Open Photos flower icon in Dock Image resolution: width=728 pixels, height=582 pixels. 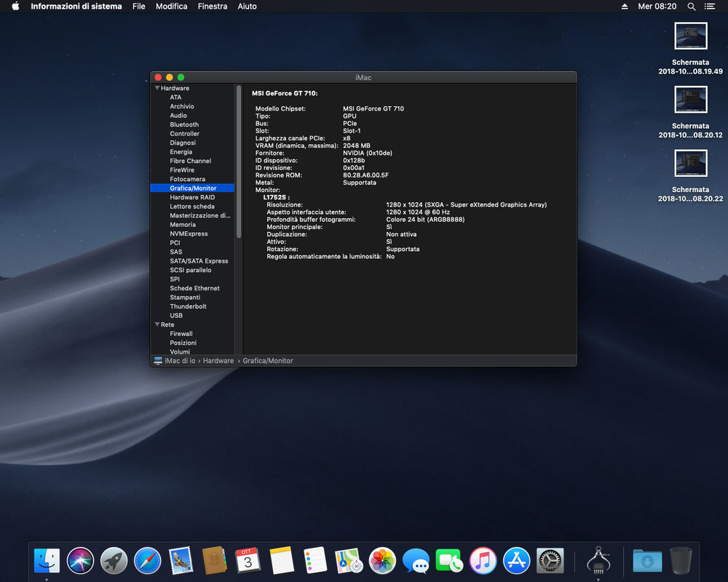tap(382, 561)
